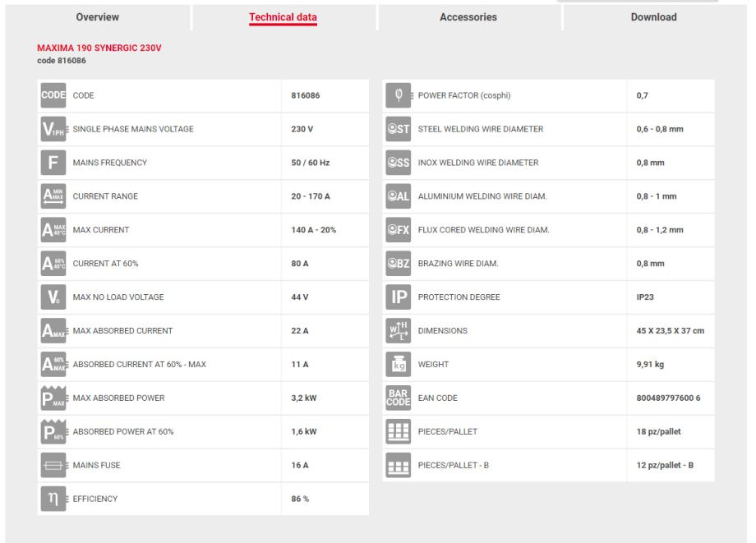This screenshot has height=543, width=756.
Task: Click the single phase mains voltage icon
Action: tap(53, 129)
